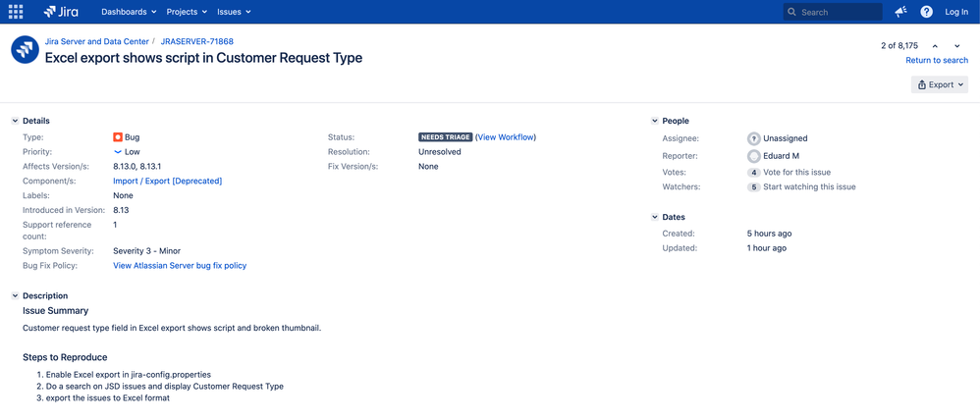Screen dimensions: 980x420
Task: Click the Created 5 hours ago date
Action: coord(770,234)
